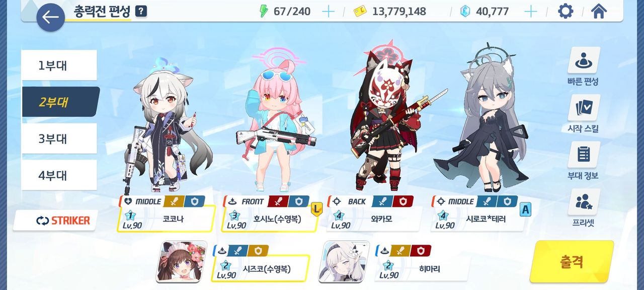644x290 pixels.
Task: Open 시작 스킬 starting skill icon
Action: pyautogui.click(x=584, y=108)
